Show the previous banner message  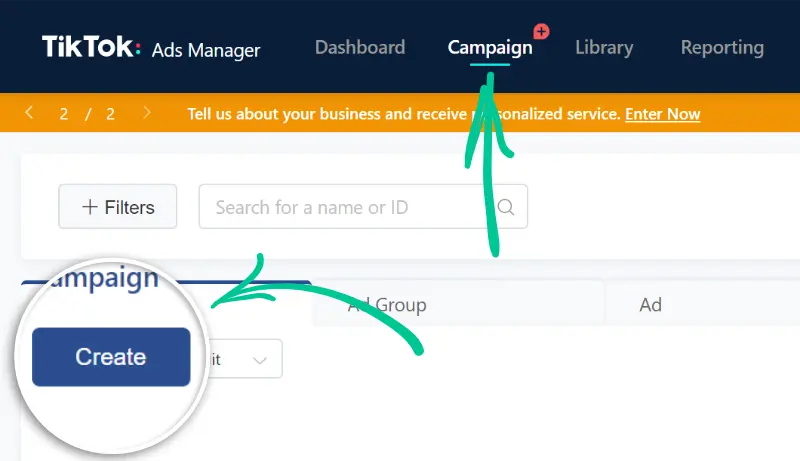30,113
